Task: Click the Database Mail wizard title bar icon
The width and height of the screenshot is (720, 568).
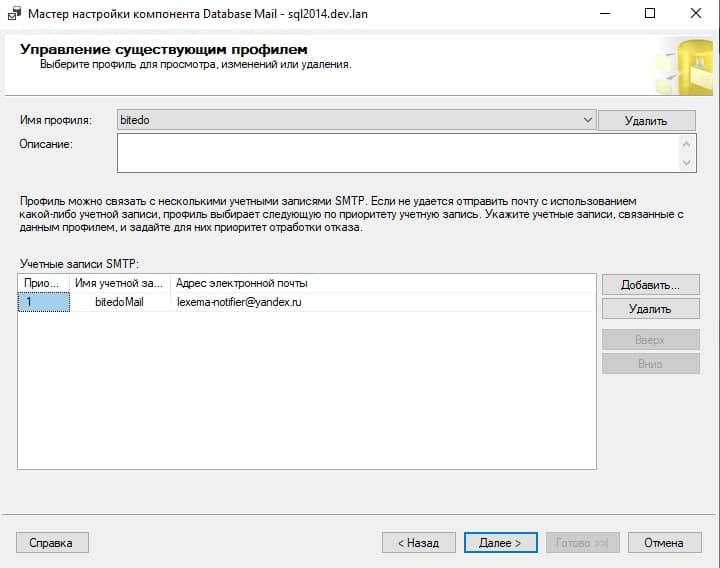Action: [x=14, y=13]
